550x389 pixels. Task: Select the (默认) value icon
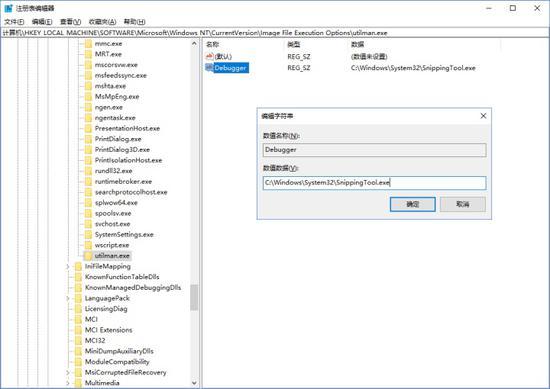(x=209, y=56)
